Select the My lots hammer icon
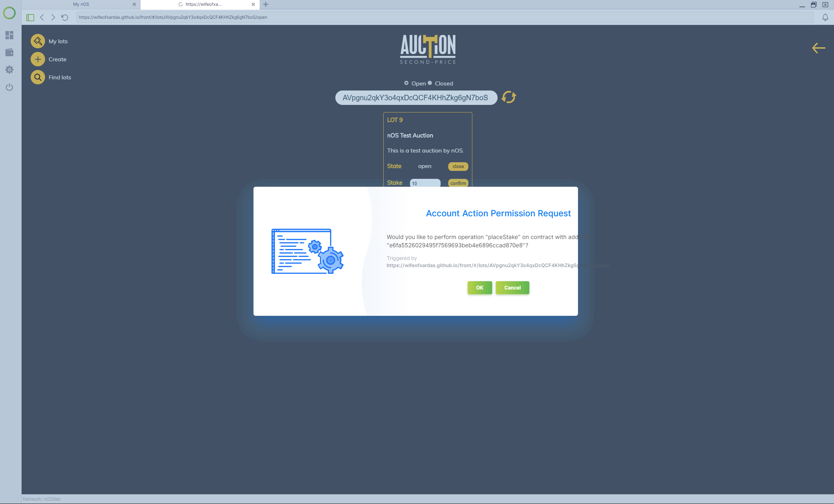 [x=37, y=41]
